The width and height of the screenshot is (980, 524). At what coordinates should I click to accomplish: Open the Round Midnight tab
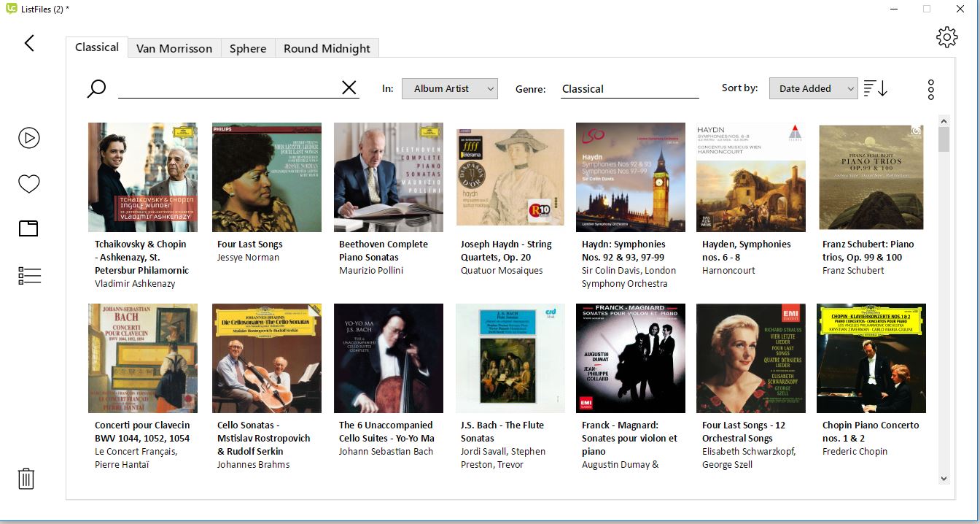327,48
